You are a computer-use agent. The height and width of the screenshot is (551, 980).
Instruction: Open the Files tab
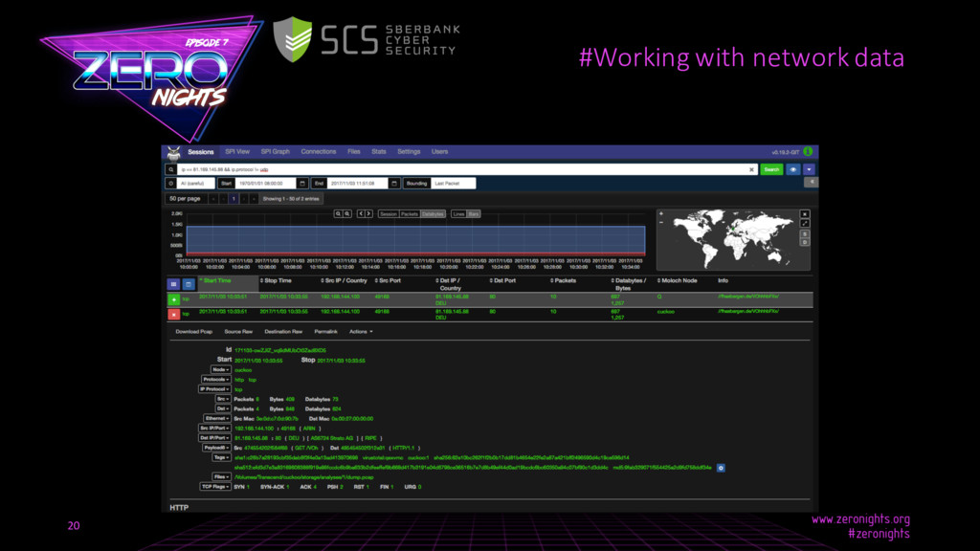tap(354, 152)
